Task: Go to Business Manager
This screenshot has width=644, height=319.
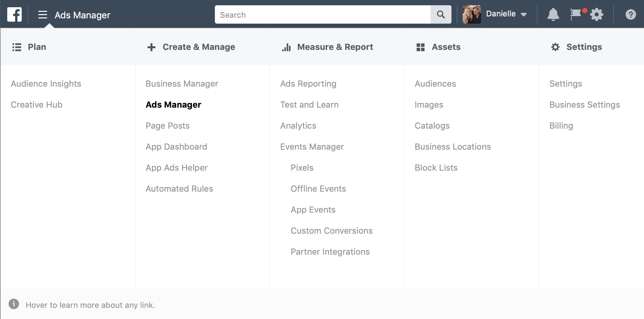Action: pos(182,84)
